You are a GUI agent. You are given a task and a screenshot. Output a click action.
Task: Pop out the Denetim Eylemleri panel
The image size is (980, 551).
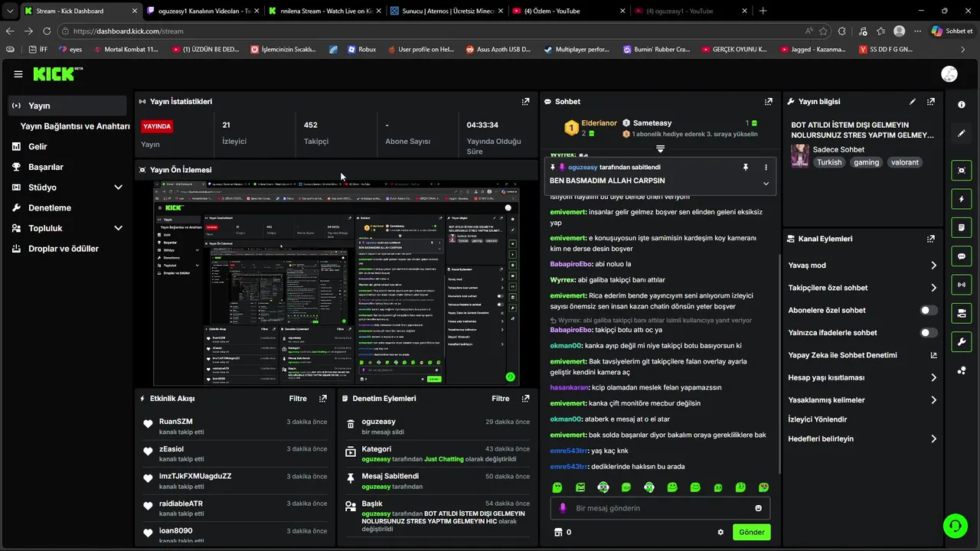[x=525, y=399]
